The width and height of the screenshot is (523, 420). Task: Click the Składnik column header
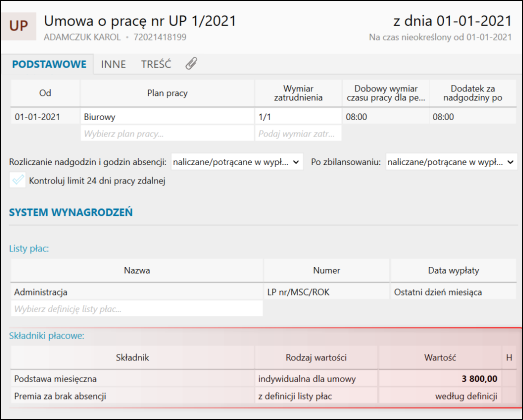[x=132, y=358]
